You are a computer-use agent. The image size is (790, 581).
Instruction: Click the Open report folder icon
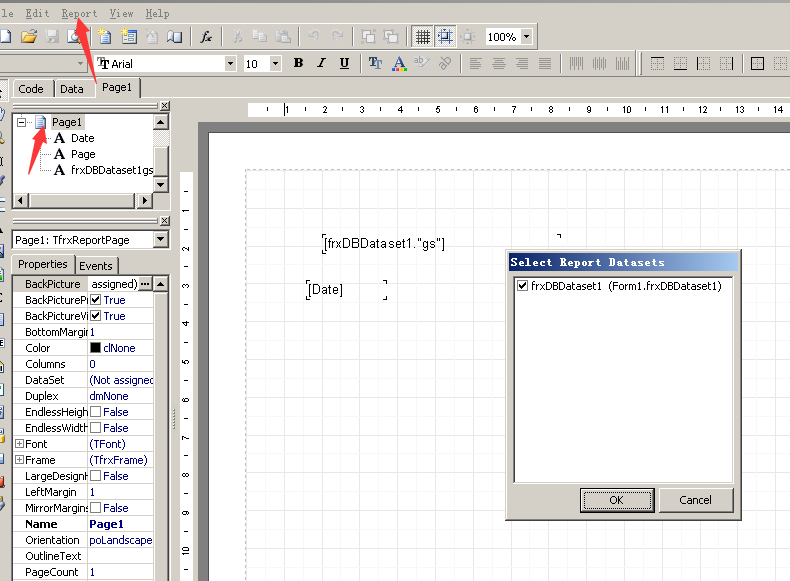click(x=29, y=37)
